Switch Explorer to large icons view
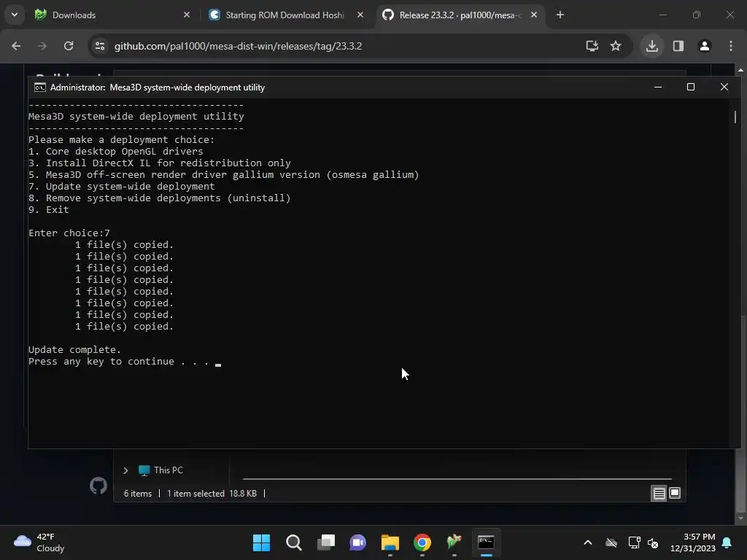The width and height of the screenshot is (747, 560). 675,494
